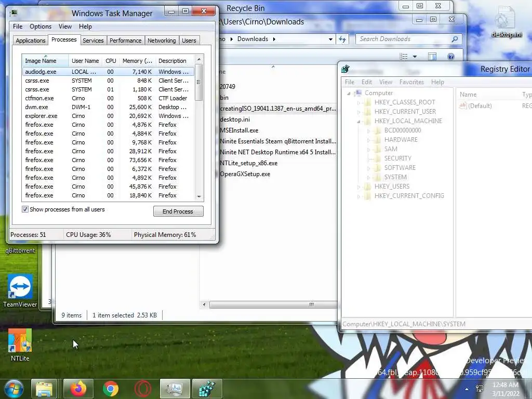
Task: Open the view options dropdown arrow in Downloads
Action: pos(415,57)
